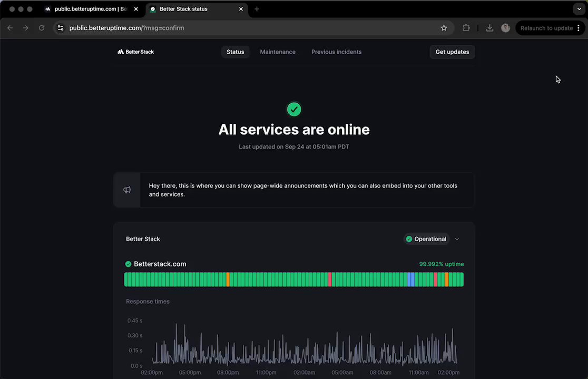The image size is (588, 379).
Task: Click the first orange segment in uptime bar
Action: click(228, 280)
